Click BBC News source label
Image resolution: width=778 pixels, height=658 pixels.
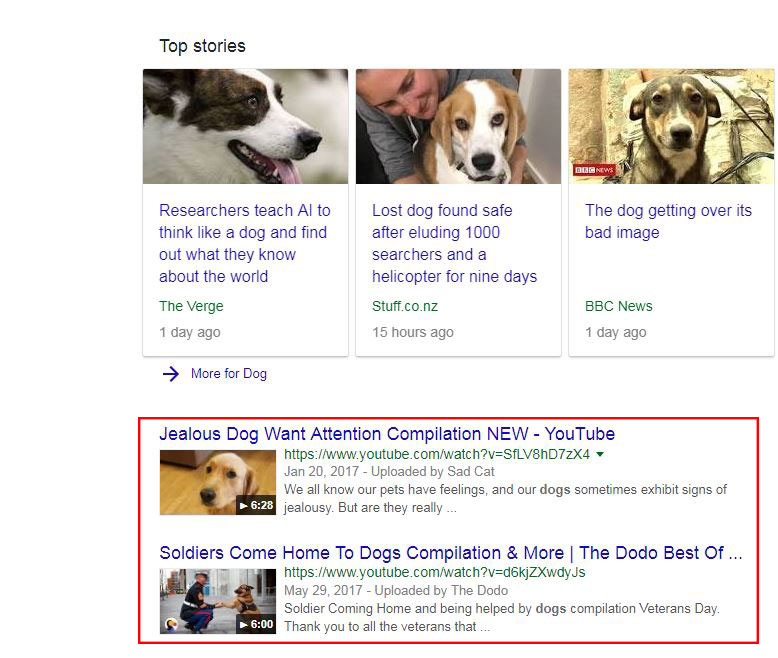pos(619,306)
